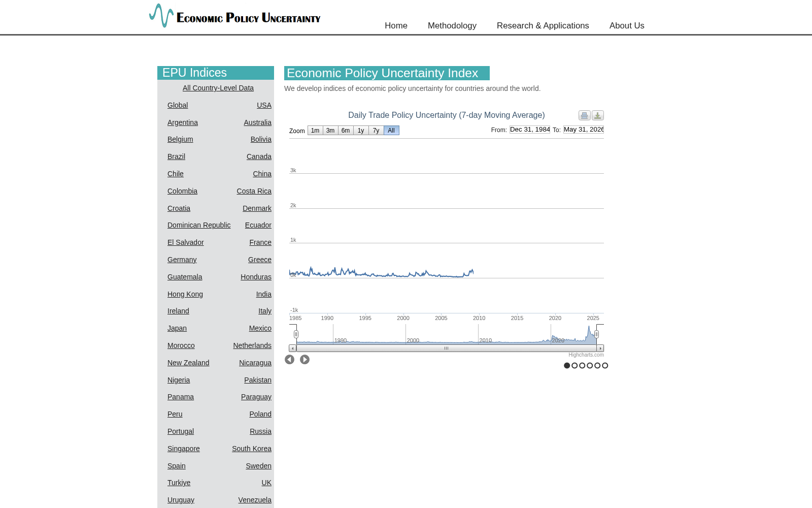Open the Methodology menu item

pyautogui.click(x=452, y=25)
